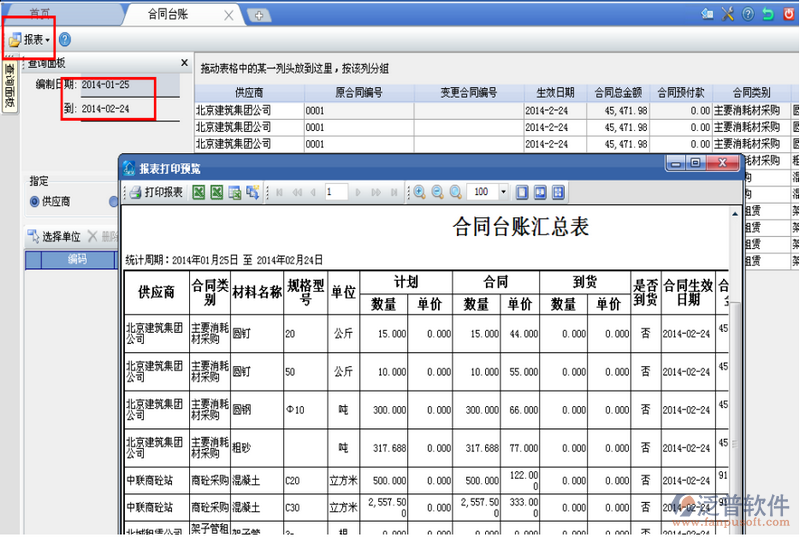Select the single page view icon
The height and width of the screenshot is (538, 800).
522,192
